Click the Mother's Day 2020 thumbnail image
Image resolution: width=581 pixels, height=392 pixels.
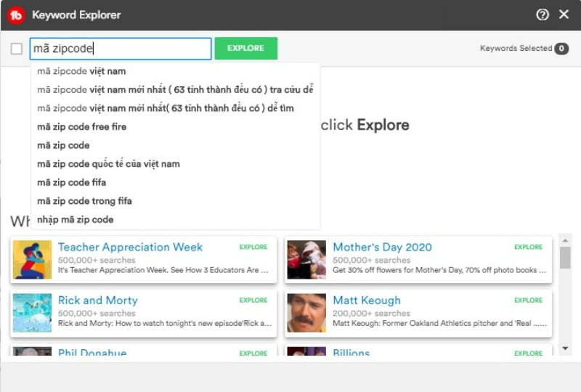[306, 259]
